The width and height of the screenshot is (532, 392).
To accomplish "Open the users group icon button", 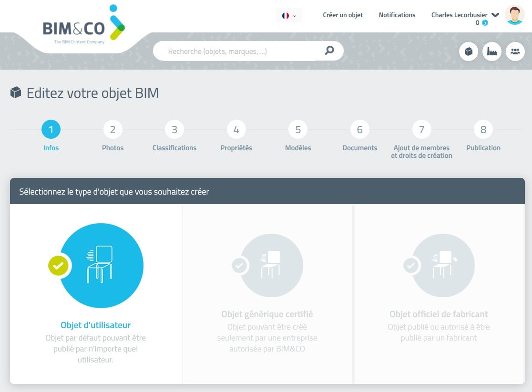I will point(515,52).
